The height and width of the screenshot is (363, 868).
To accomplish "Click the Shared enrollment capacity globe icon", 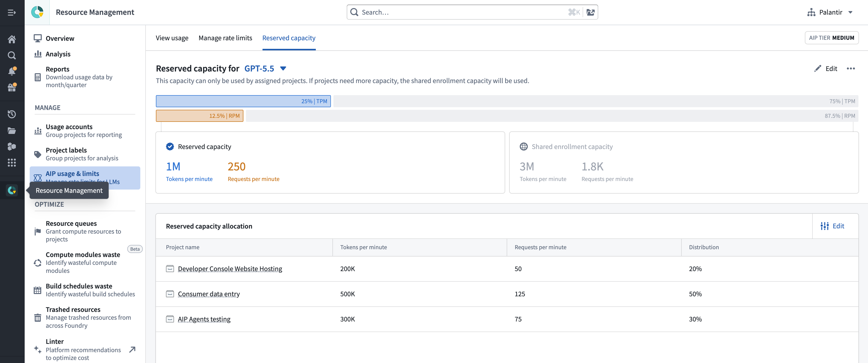I will click(524, 147).
